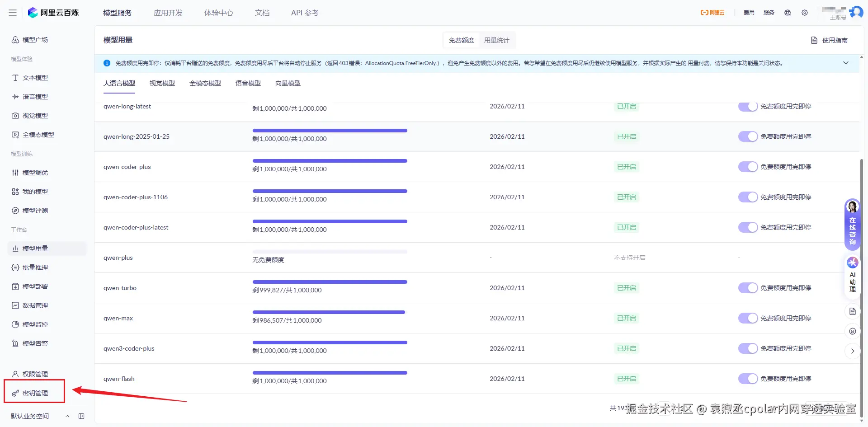Select the 免费额度 tab

(x=462, y=40)
